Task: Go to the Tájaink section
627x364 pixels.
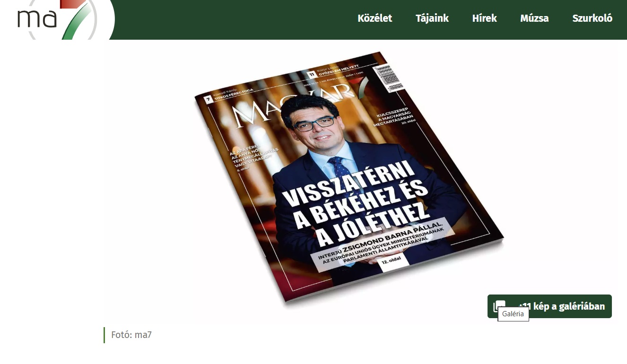Action: coord(432,18)
